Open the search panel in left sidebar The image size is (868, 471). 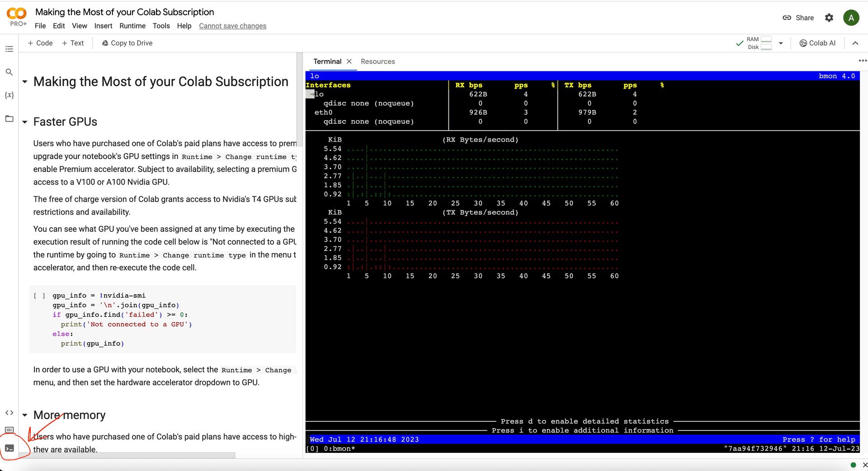tap(9, 72)
